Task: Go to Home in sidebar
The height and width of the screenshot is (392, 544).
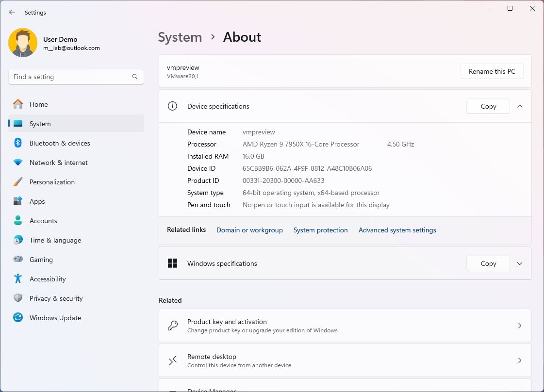Action: 38,104
